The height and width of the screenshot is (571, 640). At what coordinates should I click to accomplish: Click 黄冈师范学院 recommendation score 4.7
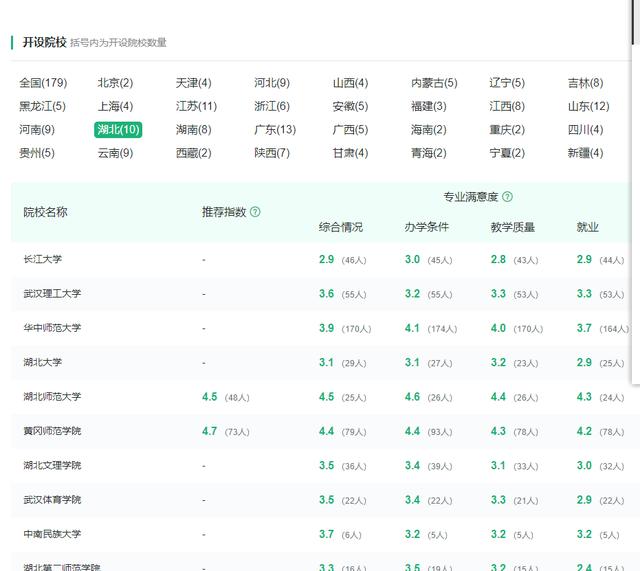210,431
